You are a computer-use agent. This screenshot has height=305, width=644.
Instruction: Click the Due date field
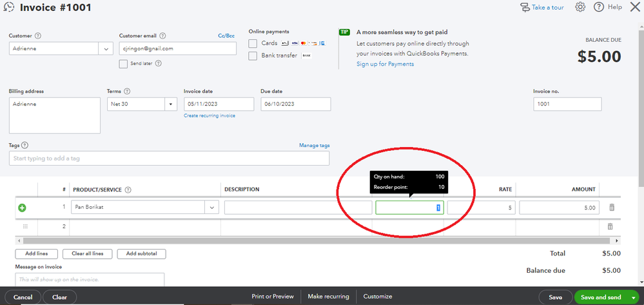tap(296, 104)
